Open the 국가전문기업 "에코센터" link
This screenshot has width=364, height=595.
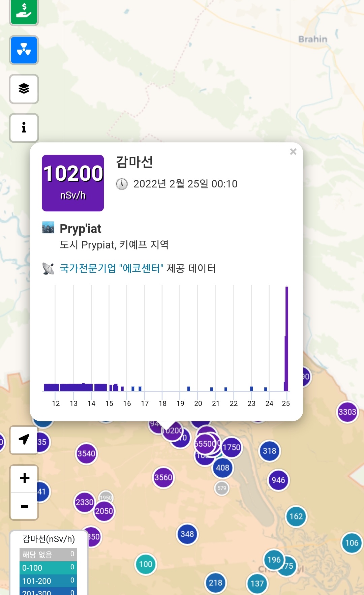point(112,268)
